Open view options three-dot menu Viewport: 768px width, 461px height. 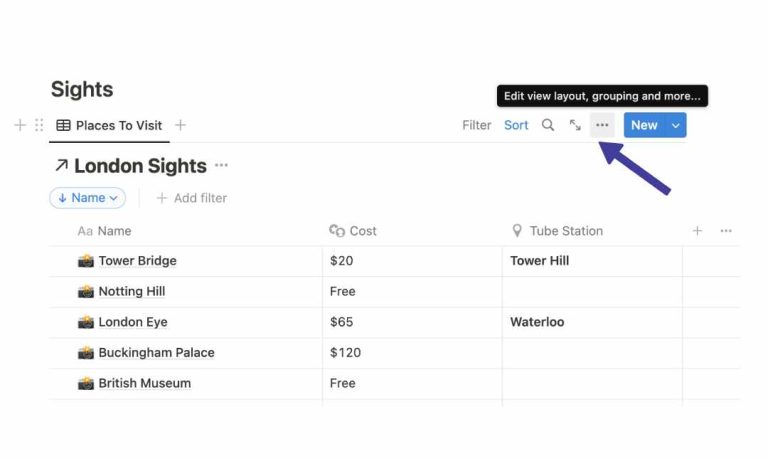[602, 125]
